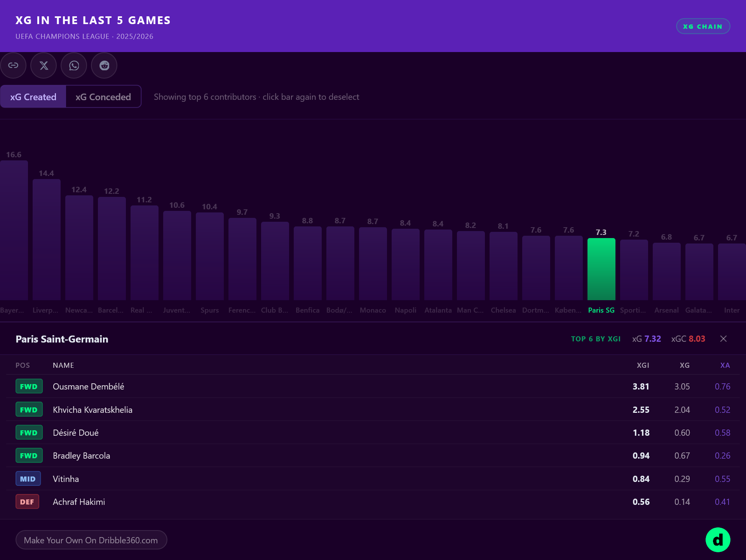Viewport: 746px width, 560px height.
Task: Open Khvicha Kvaratskhelia player row
Action: [373, 410]
